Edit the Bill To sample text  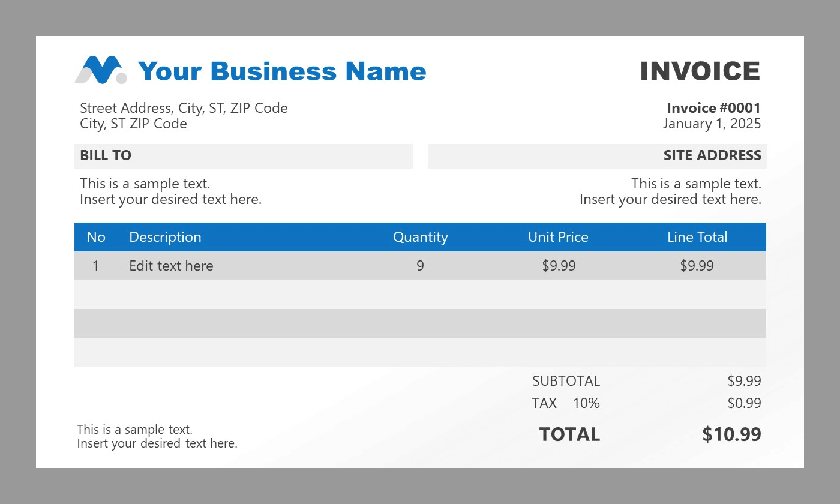click(171, 191)
